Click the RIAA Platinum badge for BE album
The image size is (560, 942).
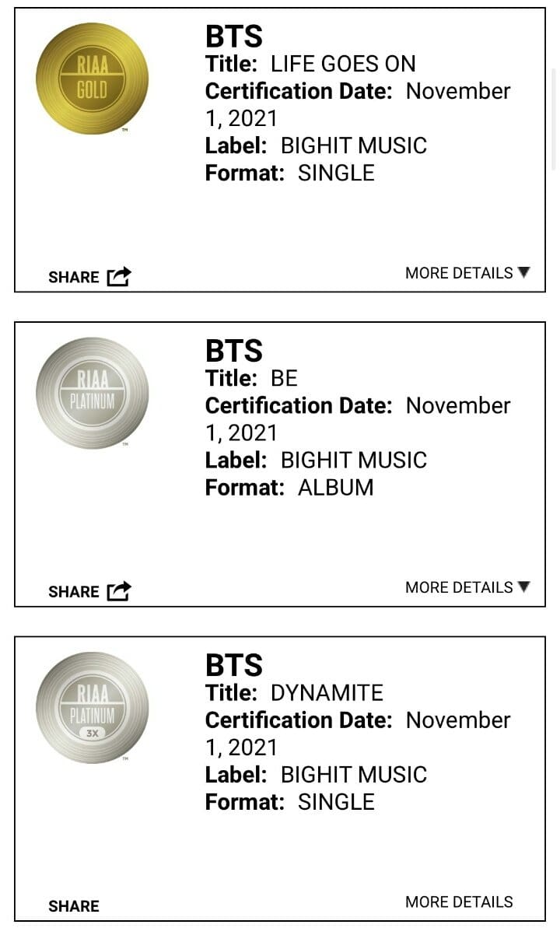tap(92, 393)
